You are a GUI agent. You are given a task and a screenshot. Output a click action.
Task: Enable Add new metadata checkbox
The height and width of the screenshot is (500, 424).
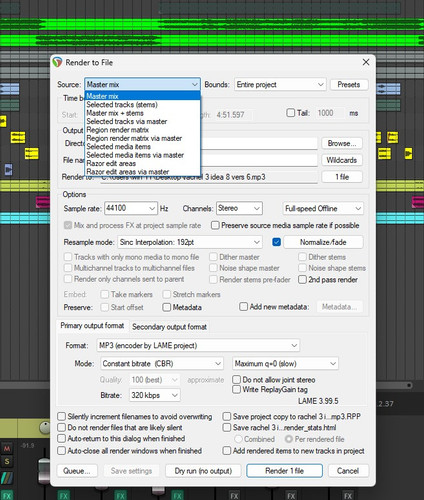tap(243, 307)
